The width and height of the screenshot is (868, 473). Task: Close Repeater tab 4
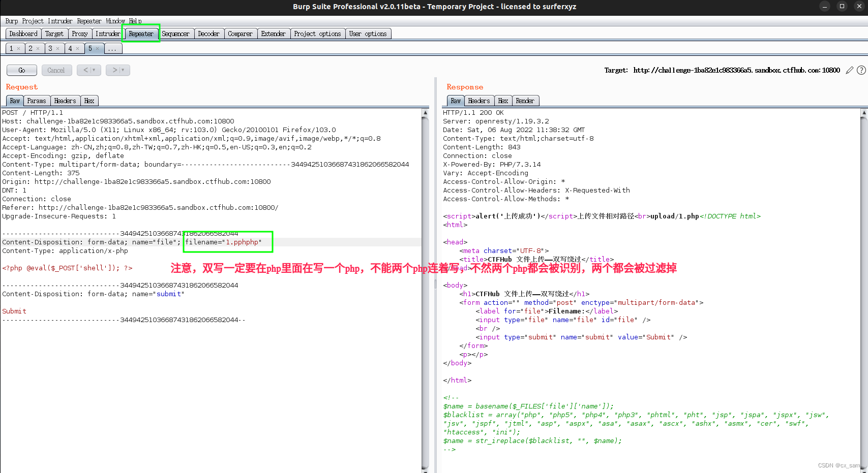pyautogui.click(x=78, y=49)
